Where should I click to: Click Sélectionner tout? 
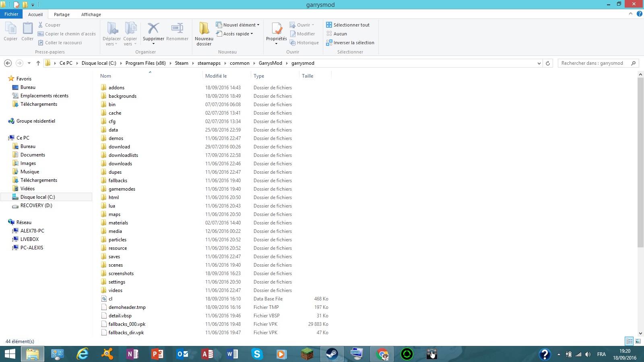pyautogui.click(x=348, y=25)
